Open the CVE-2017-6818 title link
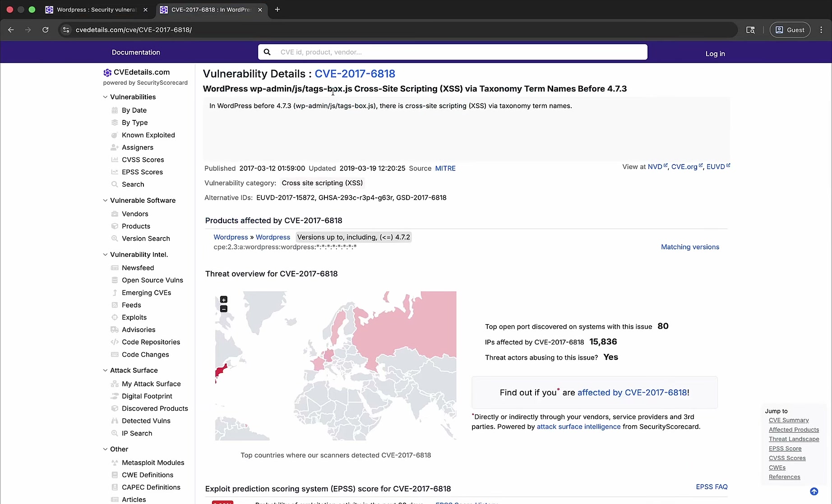The width and height of the screenshot is (832, 504). click(x=355, y=73)
